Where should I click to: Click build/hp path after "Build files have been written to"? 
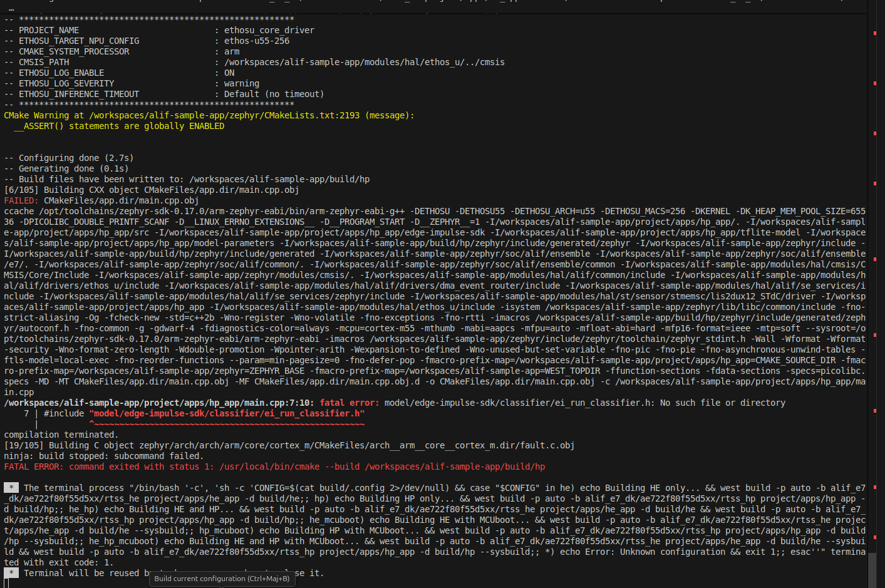(279, 179)
